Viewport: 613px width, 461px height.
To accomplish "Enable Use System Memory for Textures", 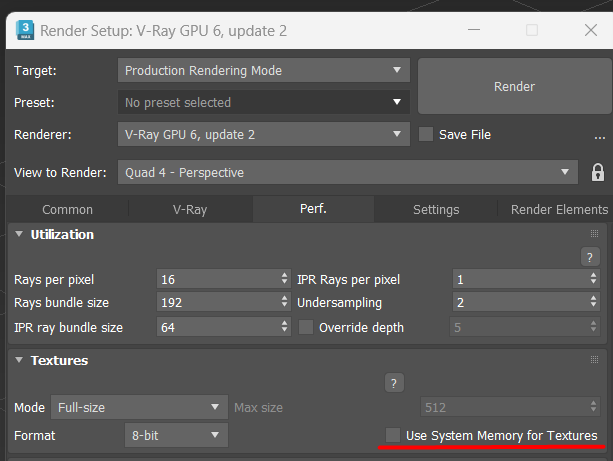I will [393, 435].
